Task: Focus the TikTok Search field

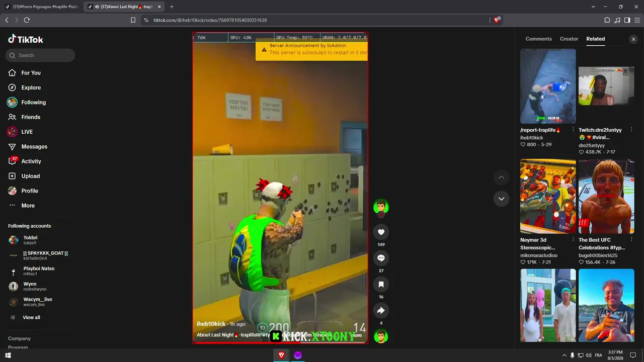Action: point(40,55)
